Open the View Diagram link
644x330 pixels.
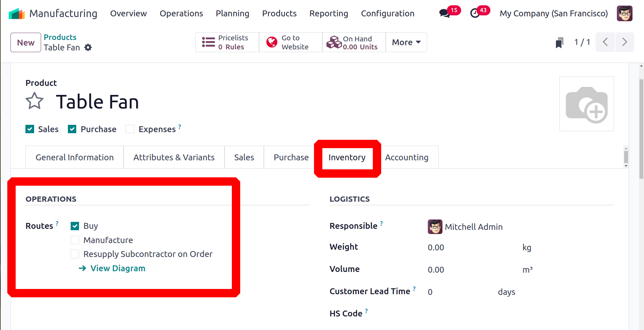[118, 268]
